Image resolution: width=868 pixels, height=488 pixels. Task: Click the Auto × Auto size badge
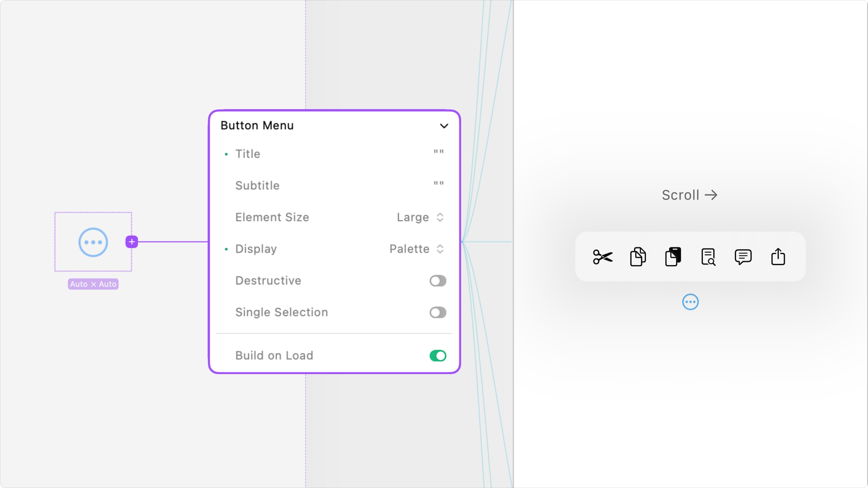(x=93, y=284)
